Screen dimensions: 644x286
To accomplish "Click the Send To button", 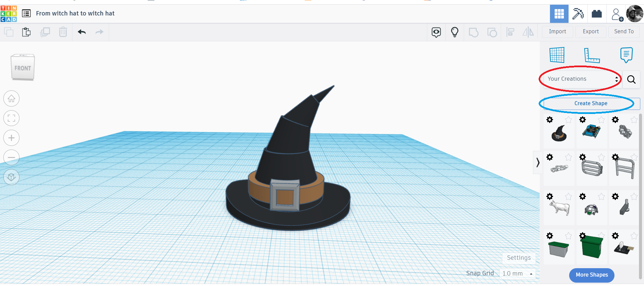I will (x=624, y=32).
